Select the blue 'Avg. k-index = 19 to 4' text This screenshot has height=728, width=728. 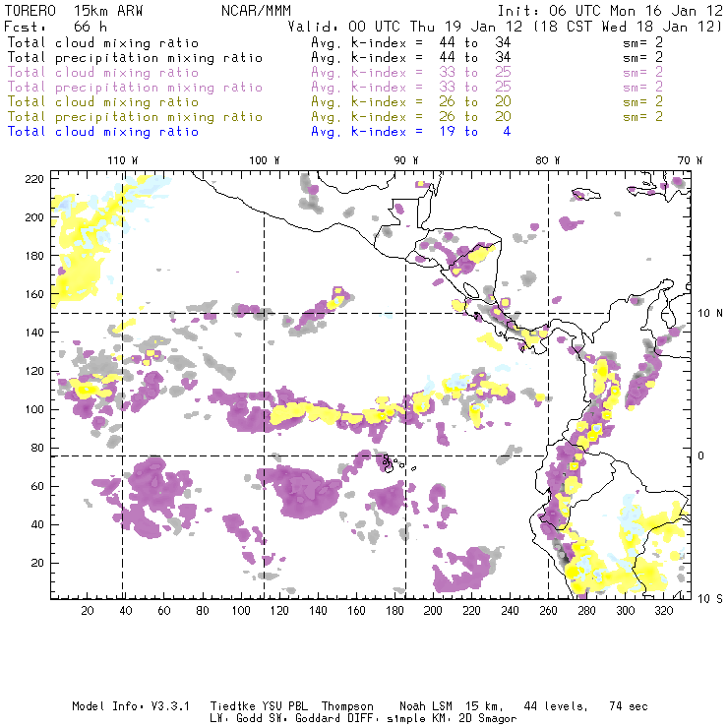point(411,132)
